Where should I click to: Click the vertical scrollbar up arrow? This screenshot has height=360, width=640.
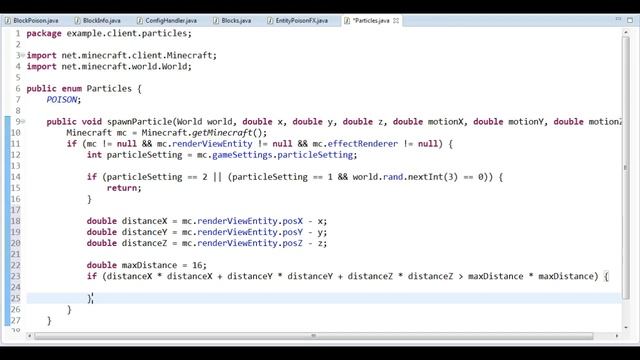[x=626, y=32]
